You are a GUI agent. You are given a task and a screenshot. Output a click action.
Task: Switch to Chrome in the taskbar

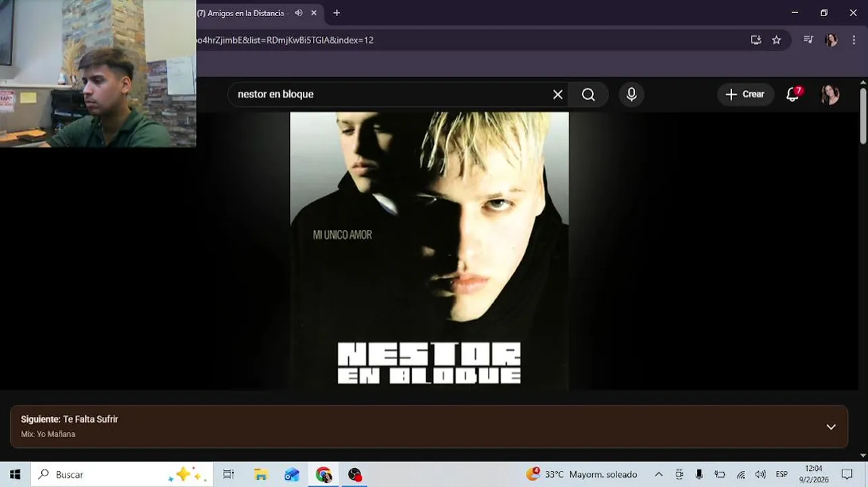coord(324,474)
